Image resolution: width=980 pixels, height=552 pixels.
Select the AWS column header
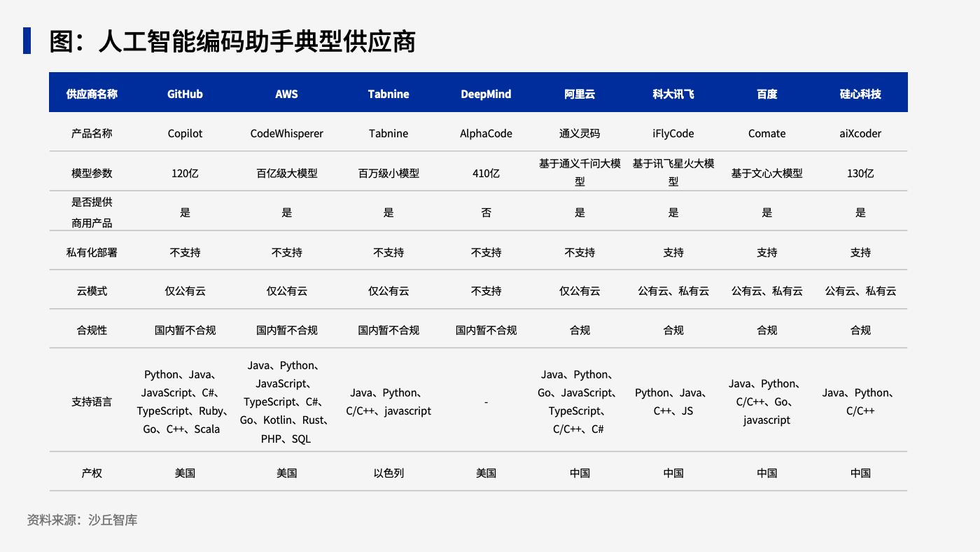[286, 94]
